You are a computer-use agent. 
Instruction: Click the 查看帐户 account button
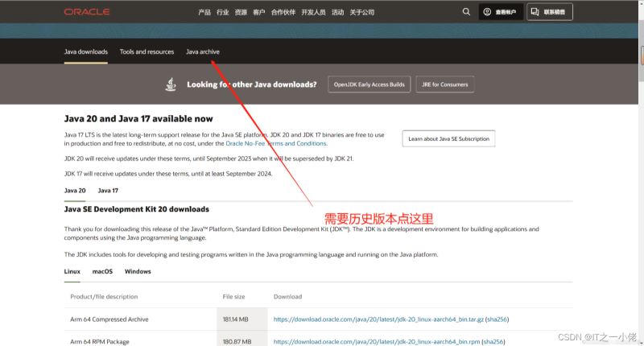[x=500, y=12]
